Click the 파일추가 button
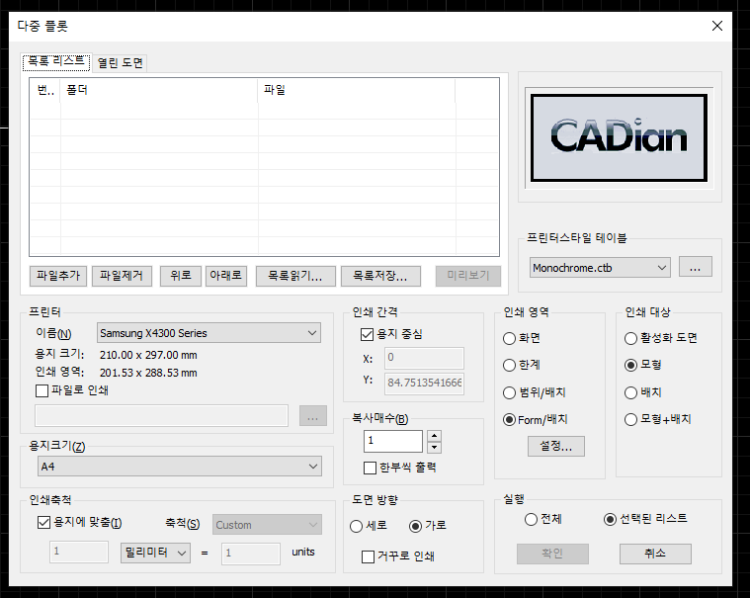The height and width of the screenshot is (598, 750). (58, 276)
